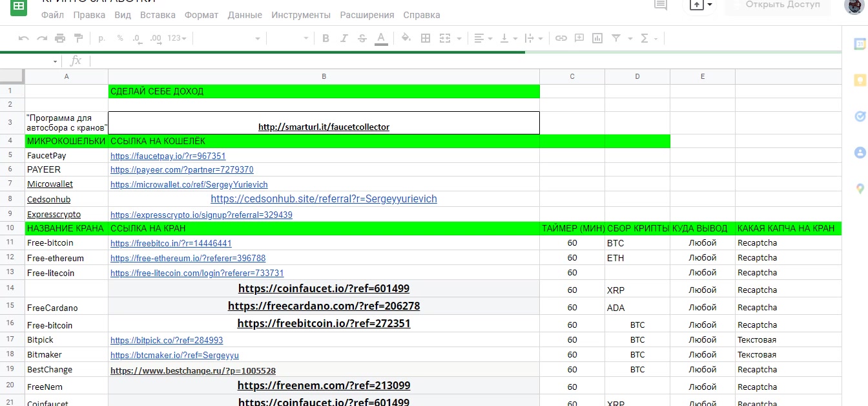
Task: Decrease decimal places
Action: 137,39
